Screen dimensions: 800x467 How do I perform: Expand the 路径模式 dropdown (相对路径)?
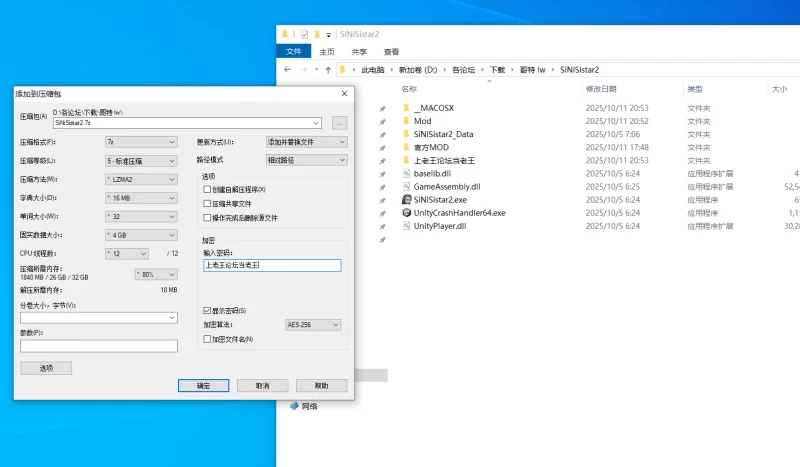307,160
